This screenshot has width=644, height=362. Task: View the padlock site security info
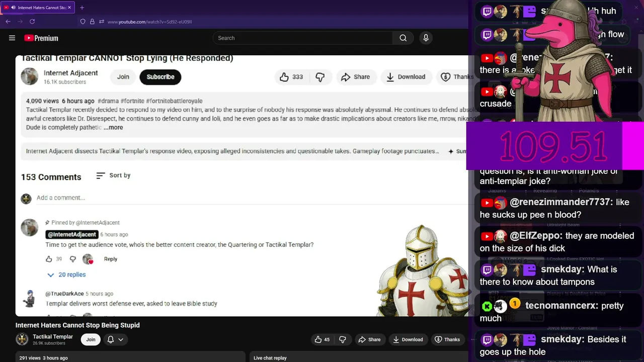92,22
